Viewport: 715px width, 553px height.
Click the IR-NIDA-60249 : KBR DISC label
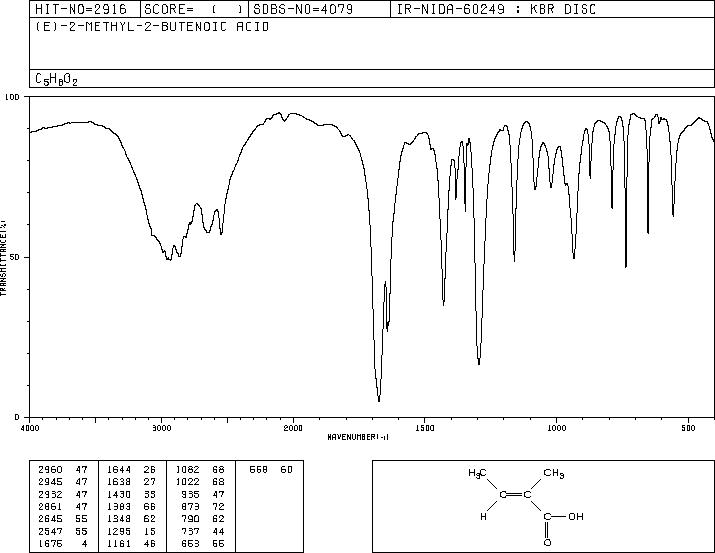pos(496,9)
